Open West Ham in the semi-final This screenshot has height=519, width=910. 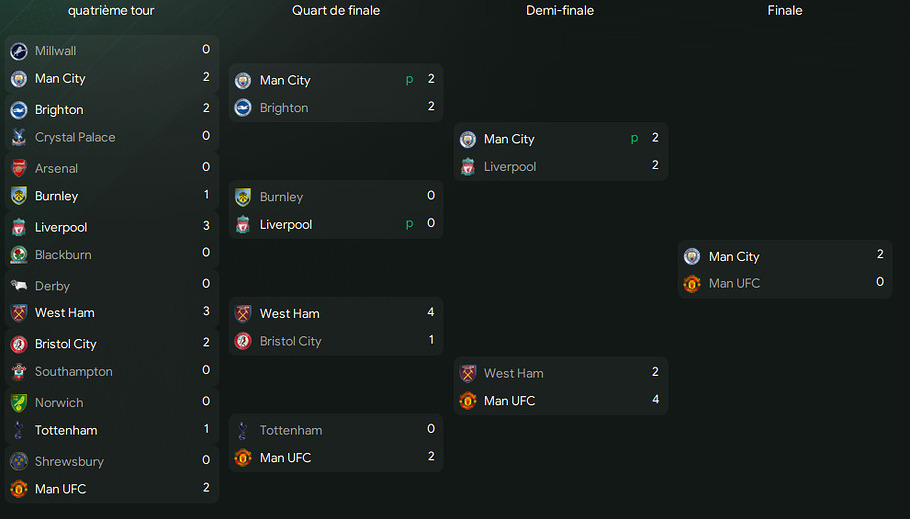(513, 373)
